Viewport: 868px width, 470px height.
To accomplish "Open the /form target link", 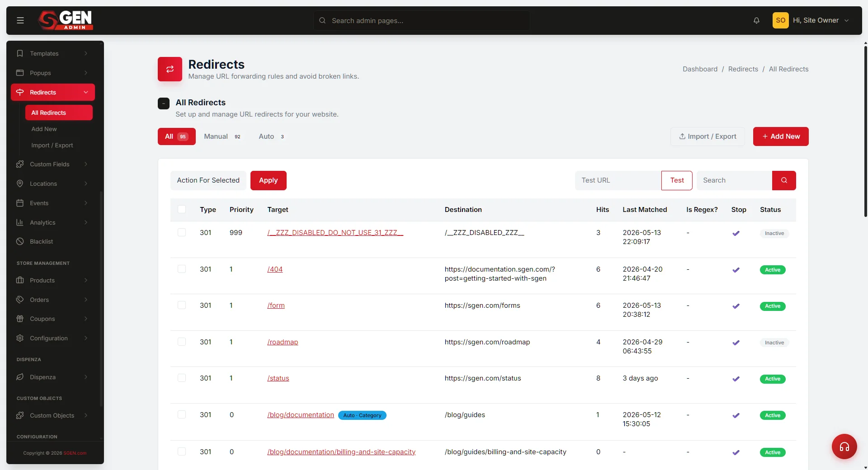I will [276, 305].
